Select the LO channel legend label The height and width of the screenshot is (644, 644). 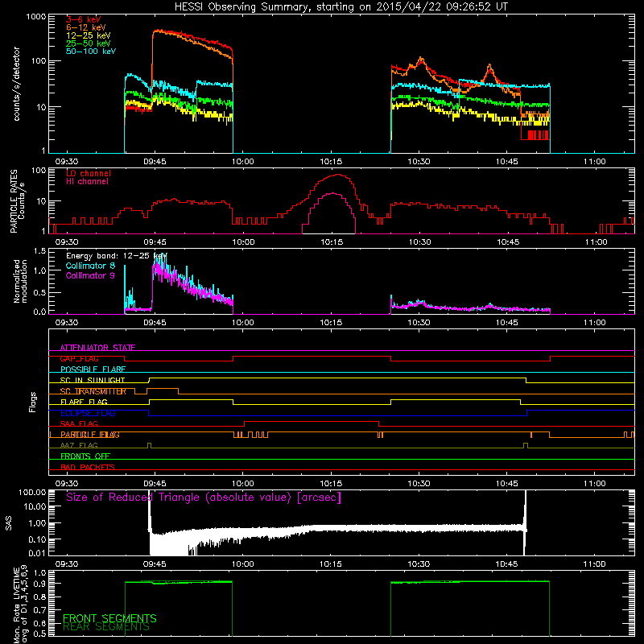point(89,173)
